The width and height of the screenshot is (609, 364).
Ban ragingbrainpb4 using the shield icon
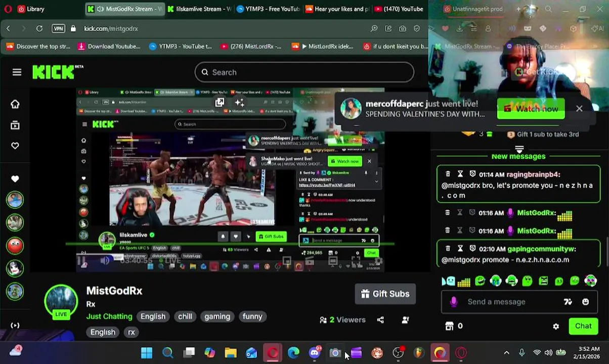tap(472, 174)
